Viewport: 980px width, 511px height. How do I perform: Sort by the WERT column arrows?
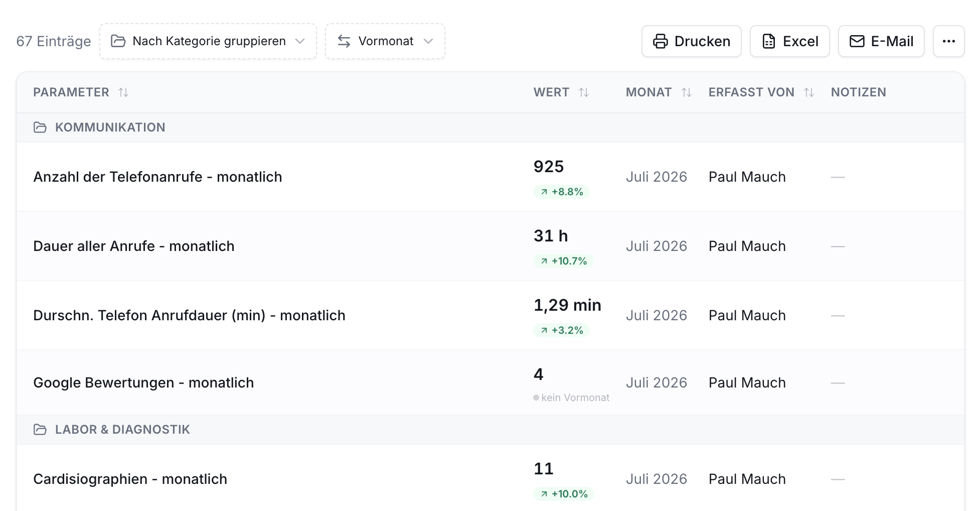(x=584, y=92)
